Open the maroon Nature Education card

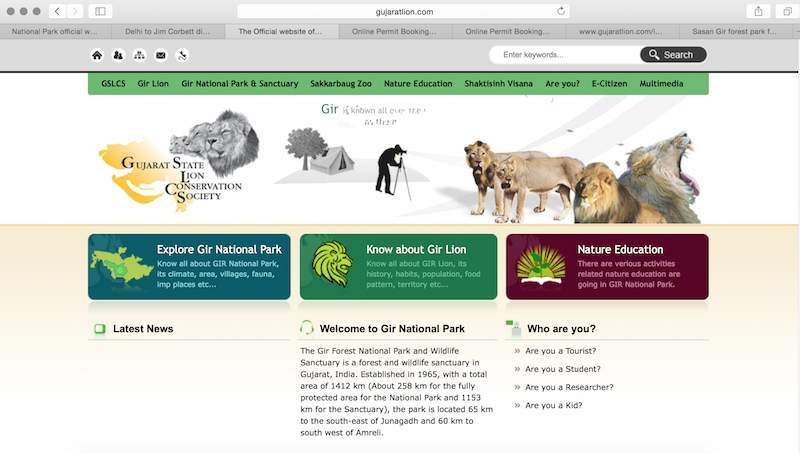coord(607,267)
